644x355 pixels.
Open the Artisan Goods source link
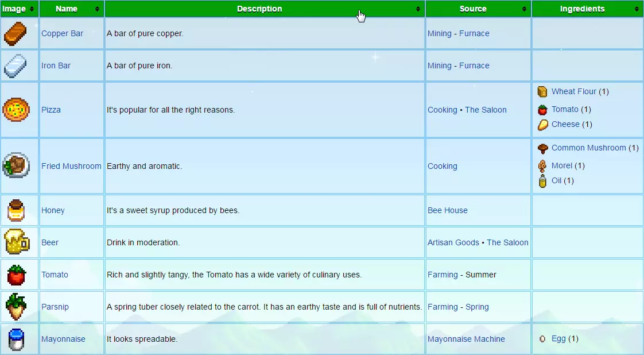point(453,242)
